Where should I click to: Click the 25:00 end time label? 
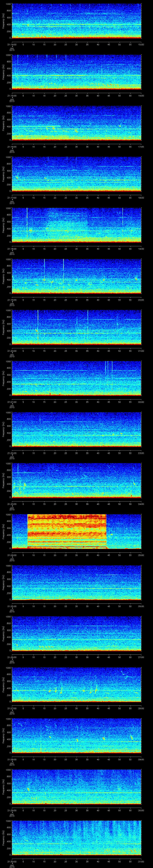141,555
